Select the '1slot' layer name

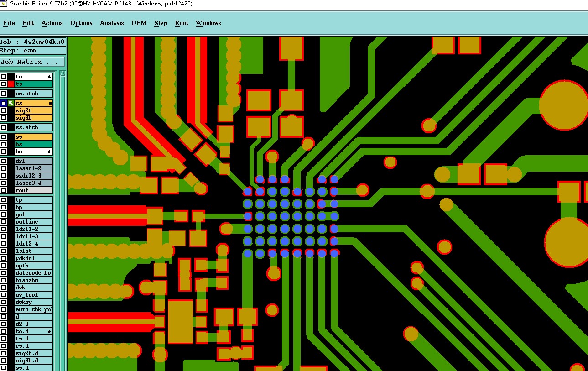(x=34, y=251)
